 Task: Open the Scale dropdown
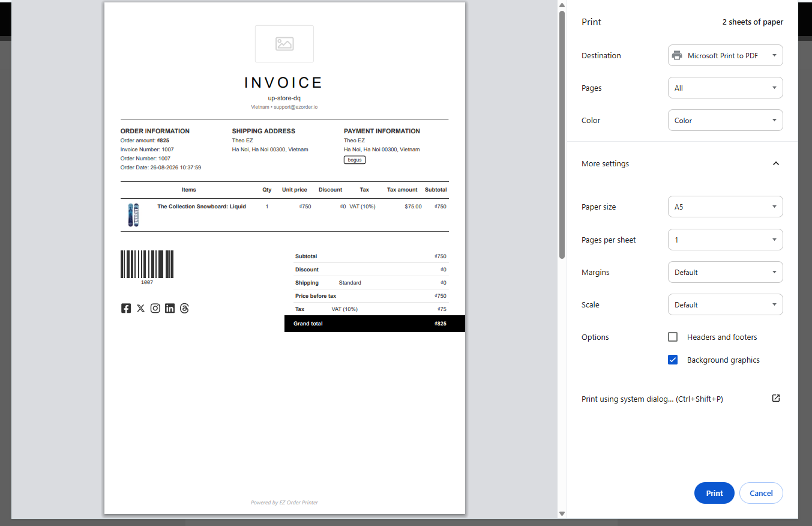(x=726, y=304)
